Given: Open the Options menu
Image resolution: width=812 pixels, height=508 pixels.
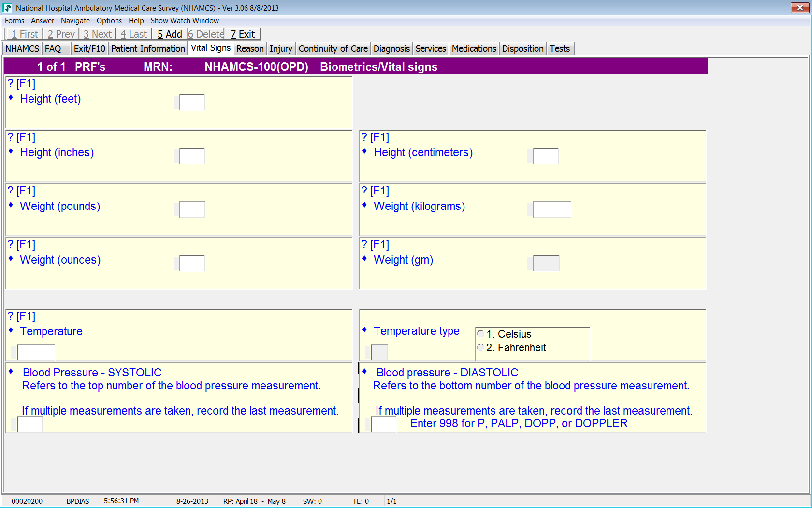Looking at the screenshot, I should [x=109, y=21].
